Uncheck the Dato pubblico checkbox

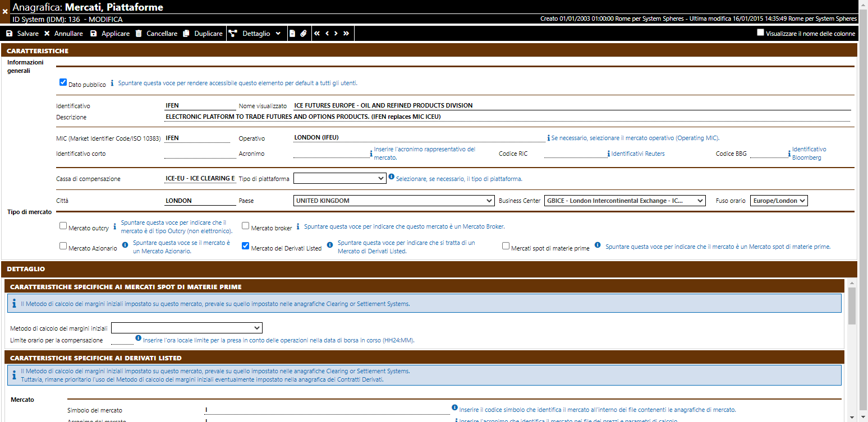point(63,82)
